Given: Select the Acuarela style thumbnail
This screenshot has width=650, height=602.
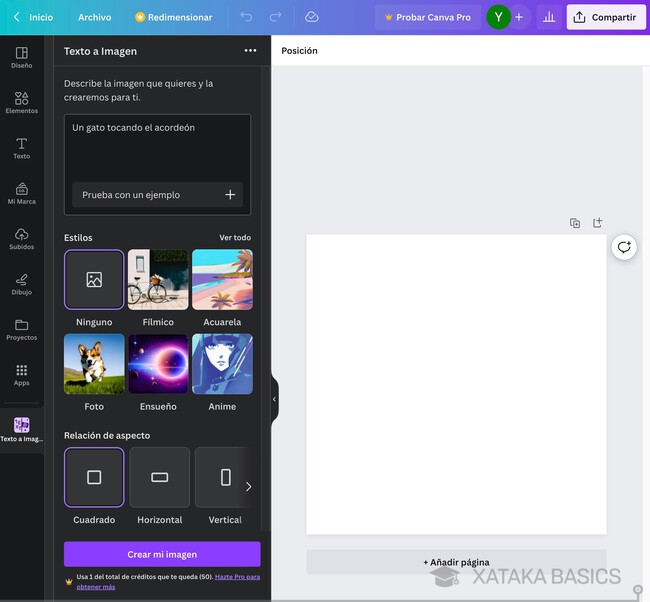Looking at the screenshot, I should [x=222, y=280].
